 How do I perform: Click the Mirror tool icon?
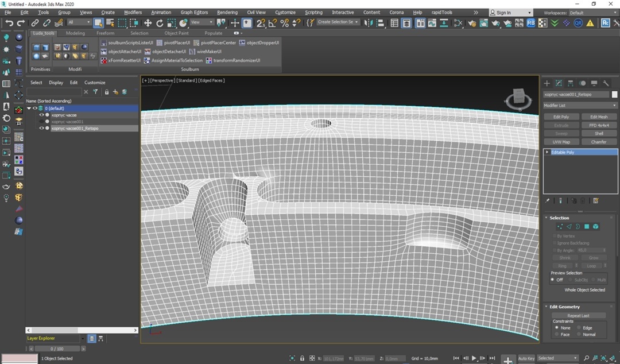[x=368, y=23]
